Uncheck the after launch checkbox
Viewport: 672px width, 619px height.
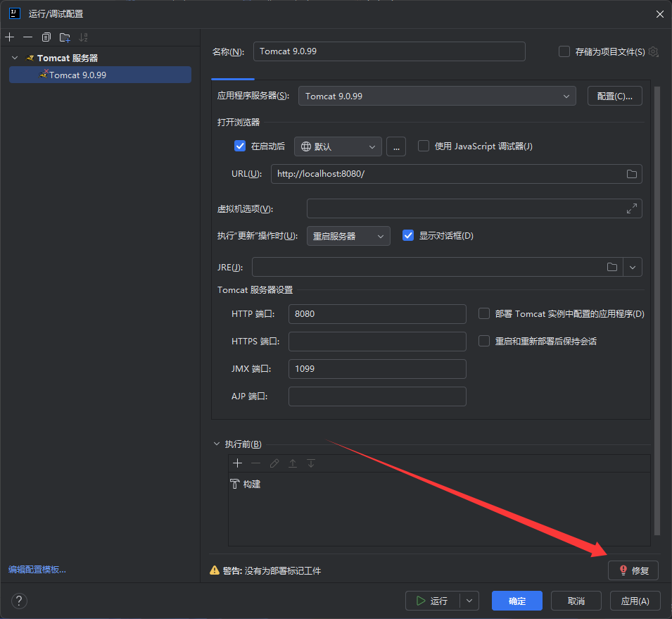coord(240,146)
